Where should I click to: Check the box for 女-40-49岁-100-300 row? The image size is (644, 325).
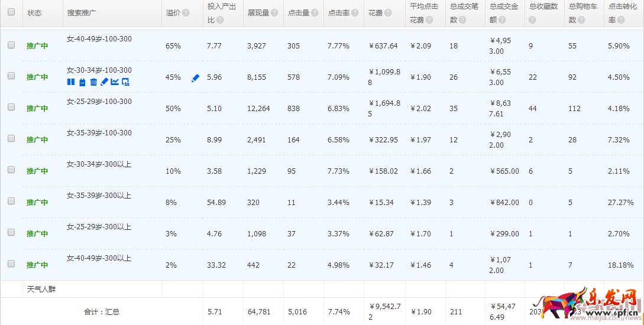coord(11,45)
